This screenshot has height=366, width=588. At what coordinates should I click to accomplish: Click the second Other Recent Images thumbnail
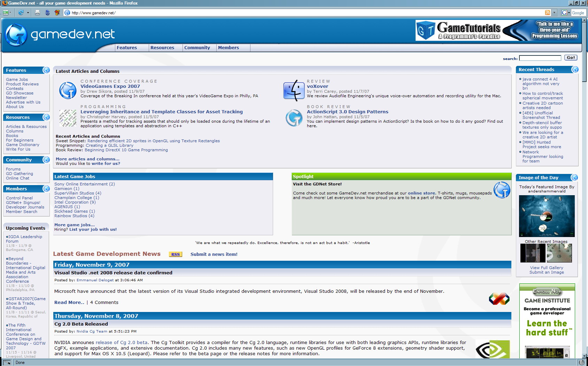pos(559,253)
